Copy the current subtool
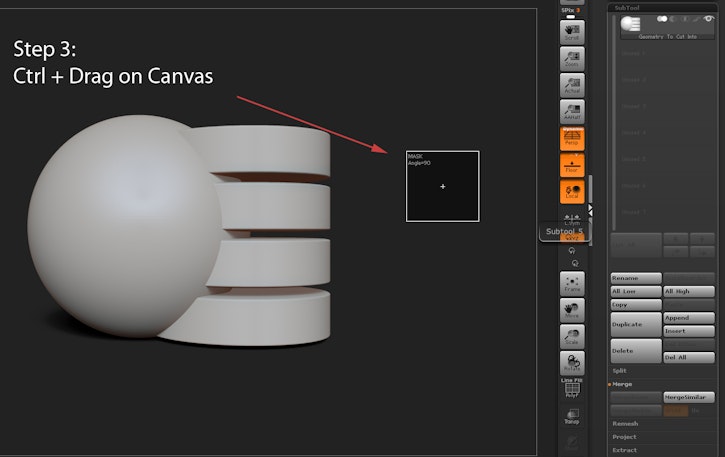This screenshot has height=457, width=725. pyautogui.click(x=636, y=305)
